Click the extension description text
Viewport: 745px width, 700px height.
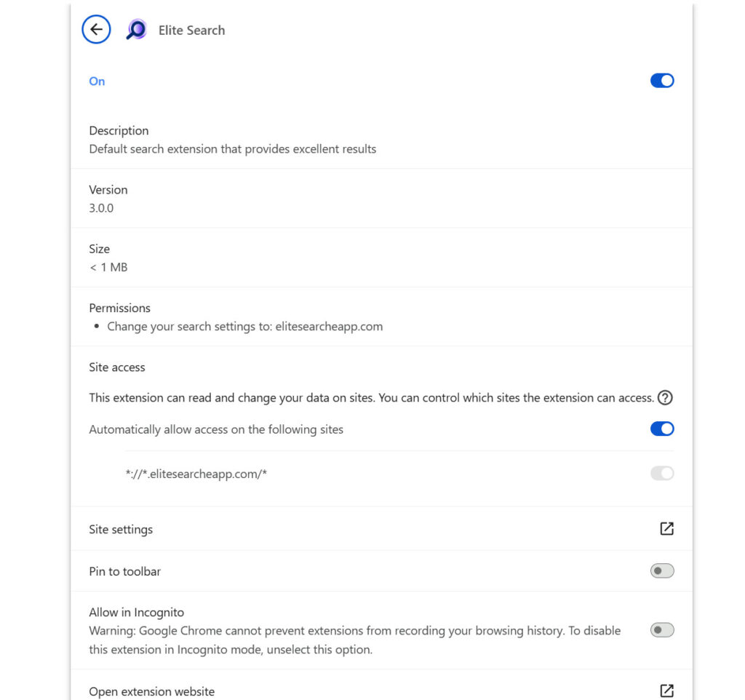click(232, 149)
